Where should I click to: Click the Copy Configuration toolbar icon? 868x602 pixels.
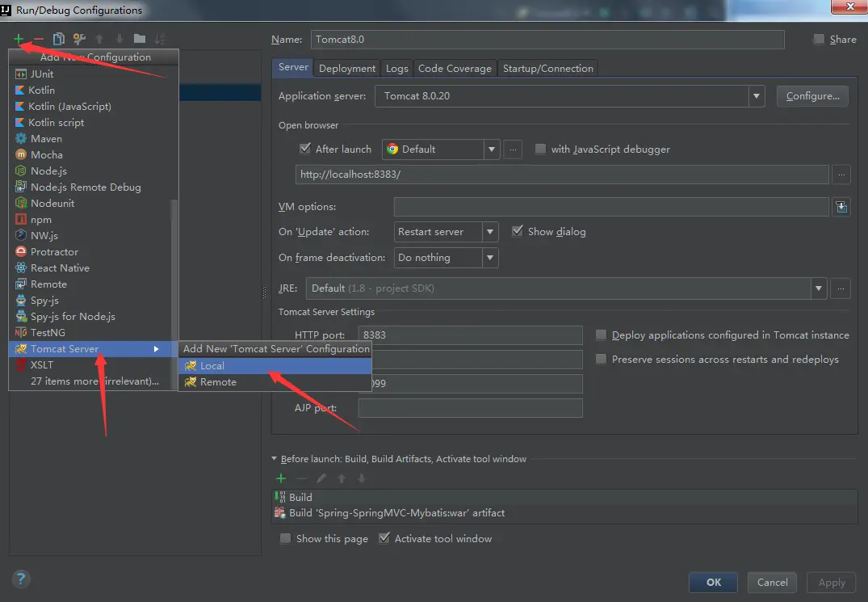click(59, 39)
